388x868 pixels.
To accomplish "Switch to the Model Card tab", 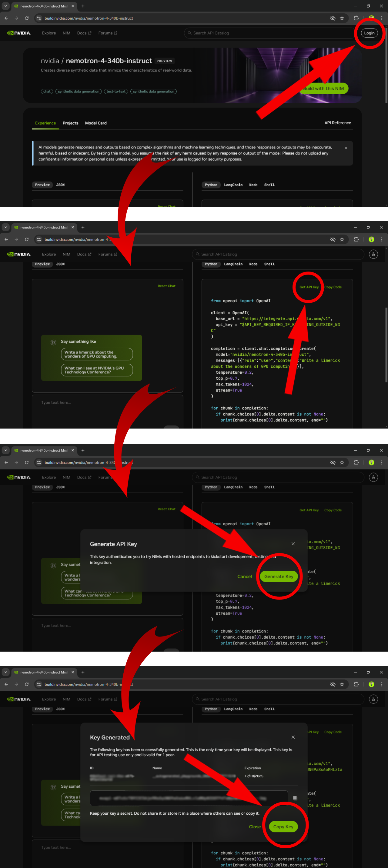I will [x=96, y=123].
